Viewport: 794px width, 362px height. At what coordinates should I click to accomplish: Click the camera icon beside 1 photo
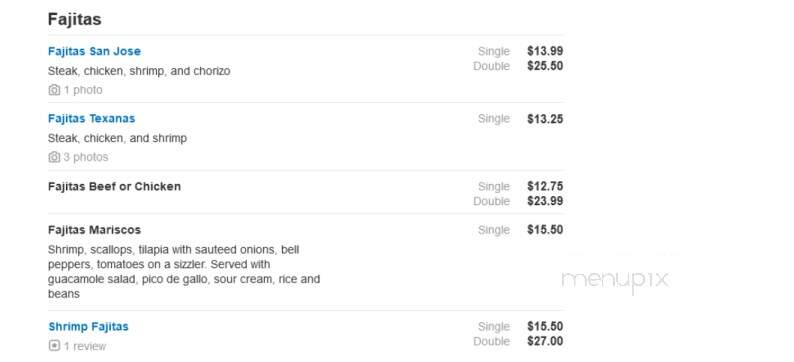(x=54, y=90)
